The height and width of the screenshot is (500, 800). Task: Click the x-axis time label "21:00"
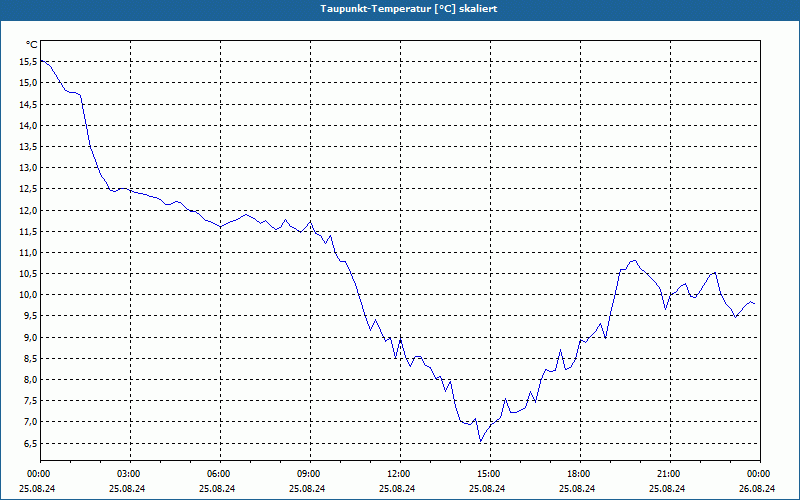pos(667,474)
